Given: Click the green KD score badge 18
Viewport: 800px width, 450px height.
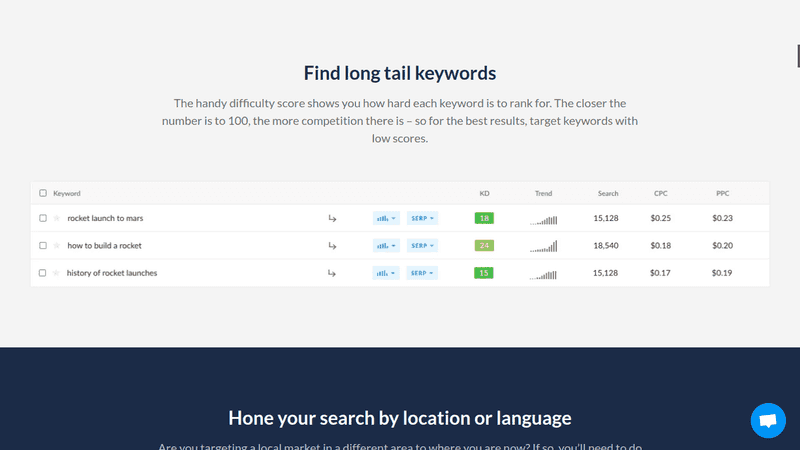Looking at the screenshot, I should tap(484, 218).
